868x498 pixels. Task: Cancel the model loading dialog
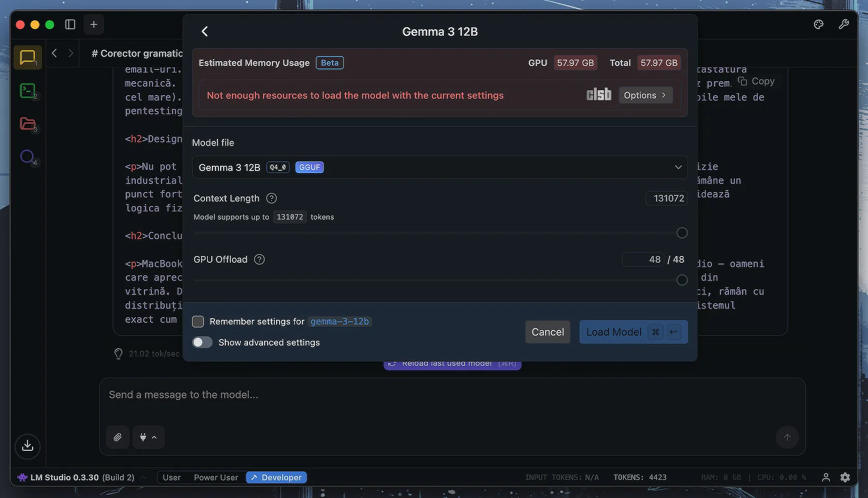(547, 332)
